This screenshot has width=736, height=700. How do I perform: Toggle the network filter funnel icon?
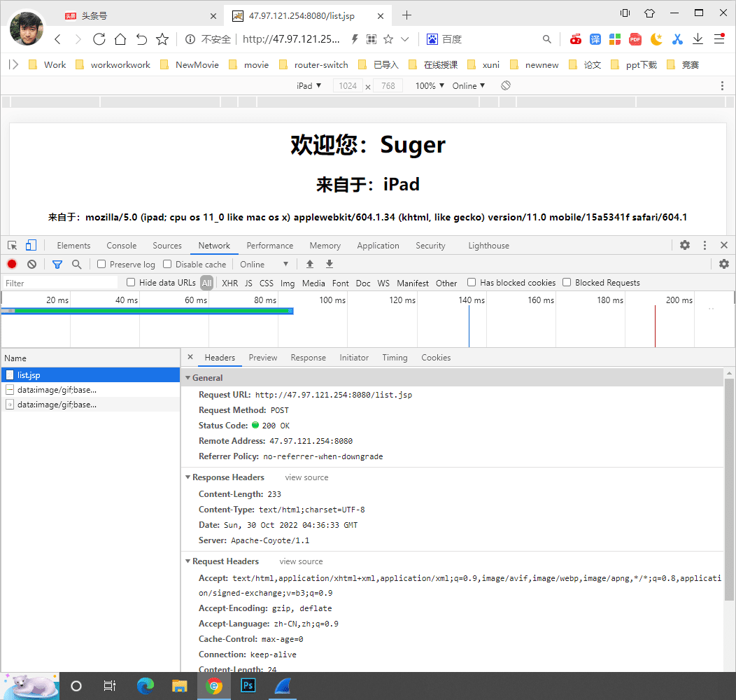coord(57,264)
